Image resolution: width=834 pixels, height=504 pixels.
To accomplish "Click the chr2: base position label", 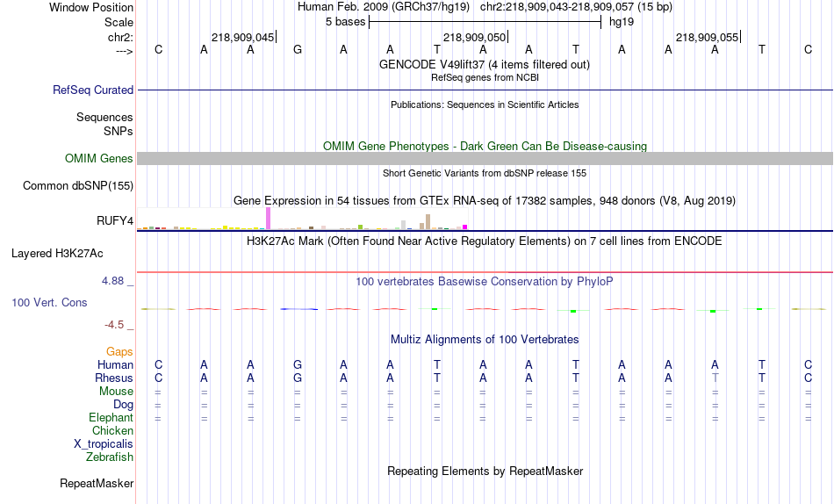I will tap(120, 37).
